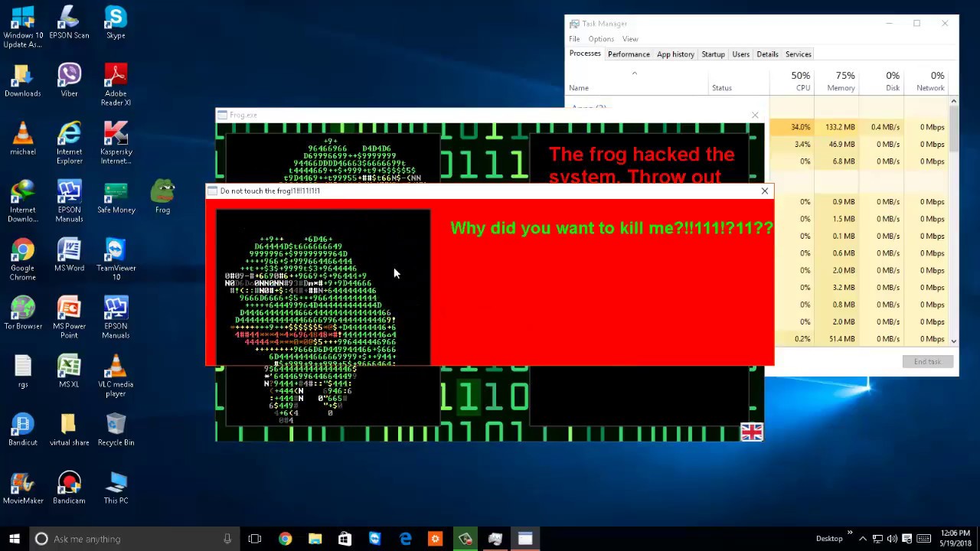Open Bandicut desktop icon
980x551 pixels.
[23, 430]
